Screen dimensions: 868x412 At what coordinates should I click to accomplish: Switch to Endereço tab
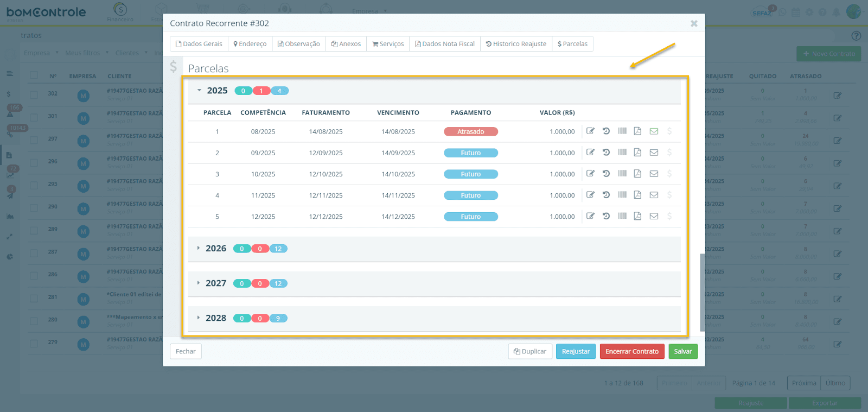point(250,44)
